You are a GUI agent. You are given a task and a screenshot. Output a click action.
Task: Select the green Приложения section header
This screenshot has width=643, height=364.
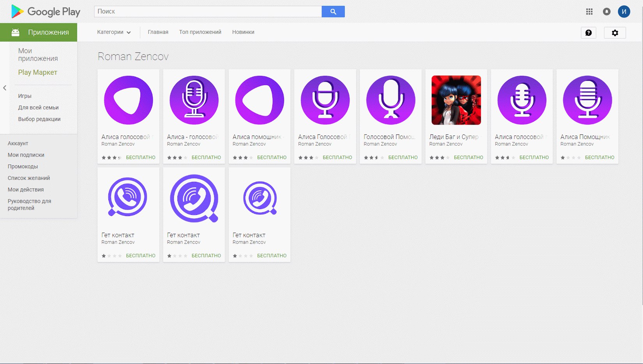[39, 32]
